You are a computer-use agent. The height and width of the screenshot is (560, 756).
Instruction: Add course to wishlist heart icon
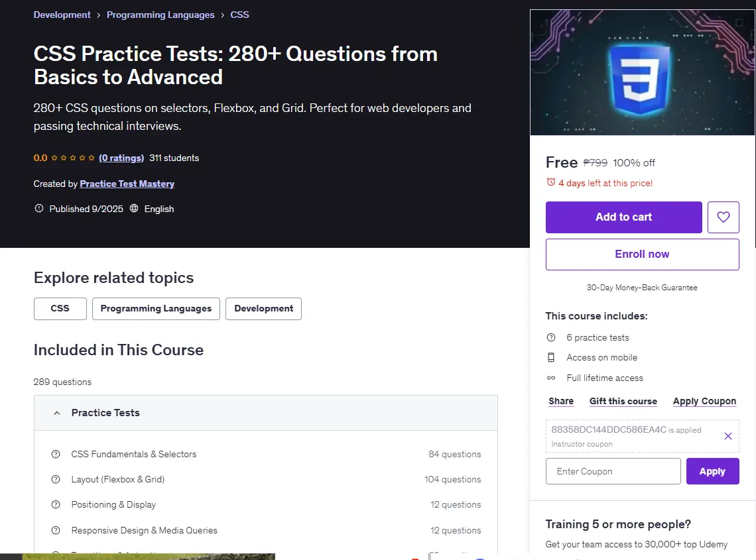click(724, 217)
